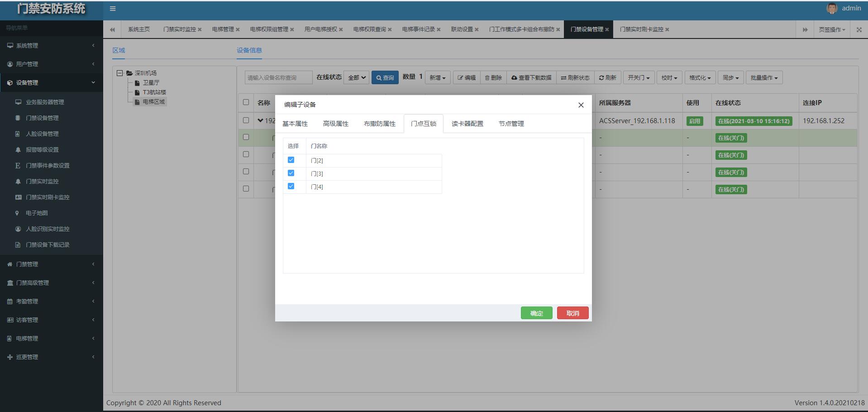Expand the 页签操作 dropdown
Screen dimensions: 868x412
(831, 29)
